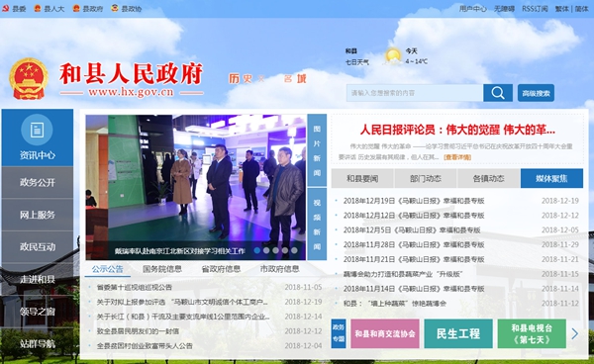Screen dimensions: 594x364
Task: Switch to 国务院信息 tab
Action: click(x=162, y=269)
